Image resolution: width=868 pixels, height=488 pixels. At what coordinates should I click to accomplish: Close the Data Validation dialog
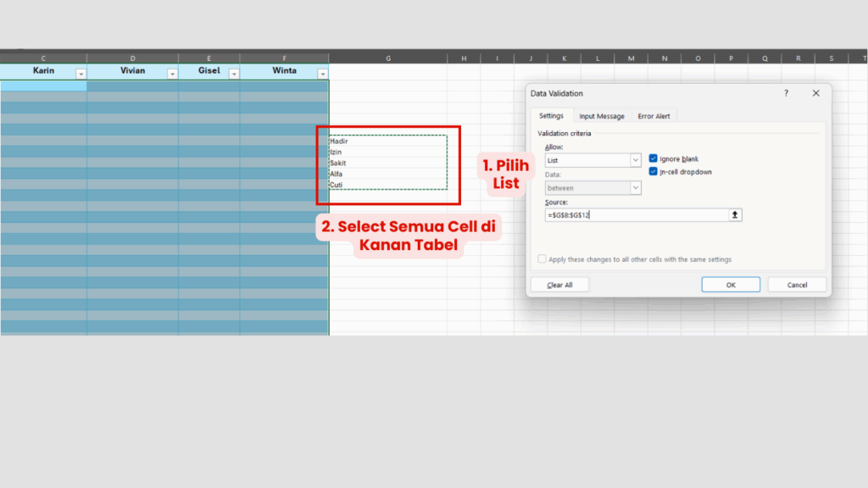[815, 93]
